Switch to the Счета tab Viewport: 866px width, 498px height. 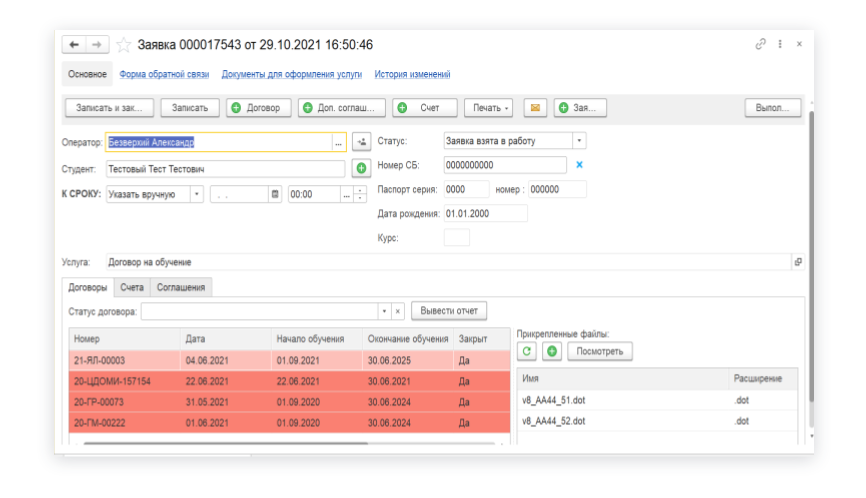132,287
